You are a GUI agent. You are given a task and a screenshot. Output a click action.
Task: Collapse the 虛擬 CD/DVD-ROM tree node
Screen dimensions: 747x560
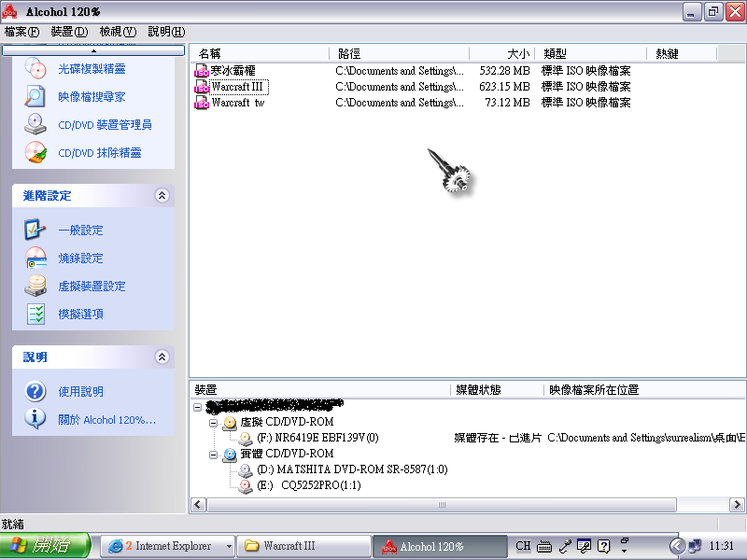pyautogui.click(x=213, y=423)
